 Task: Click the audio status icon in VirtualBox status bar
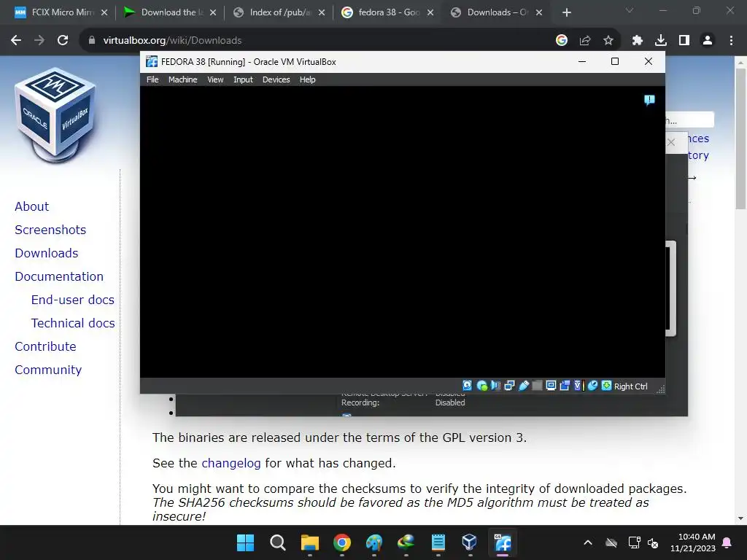click(495, 386)
